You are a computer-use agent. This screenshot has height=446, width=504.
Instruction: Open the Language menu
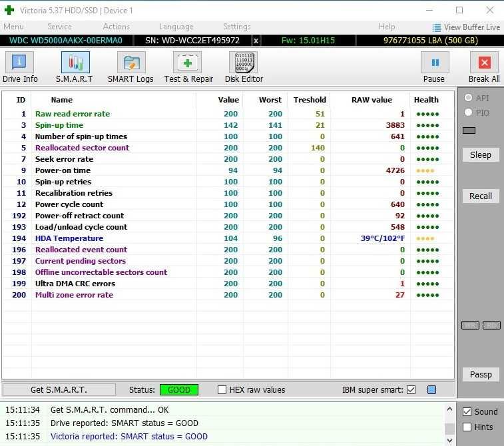point(176,27)
